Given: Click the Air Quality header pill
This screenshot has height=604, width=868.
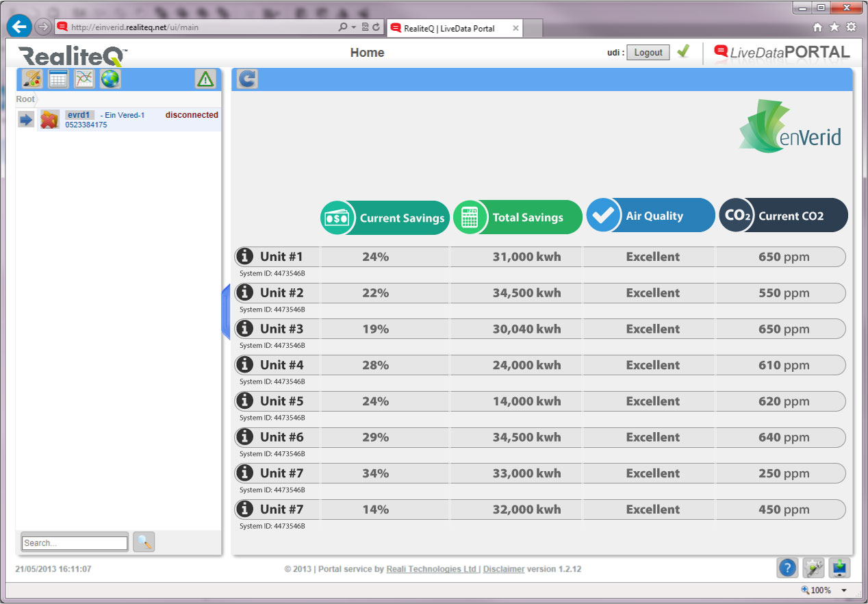Looking at the screenshot, I should click(651, 215).
